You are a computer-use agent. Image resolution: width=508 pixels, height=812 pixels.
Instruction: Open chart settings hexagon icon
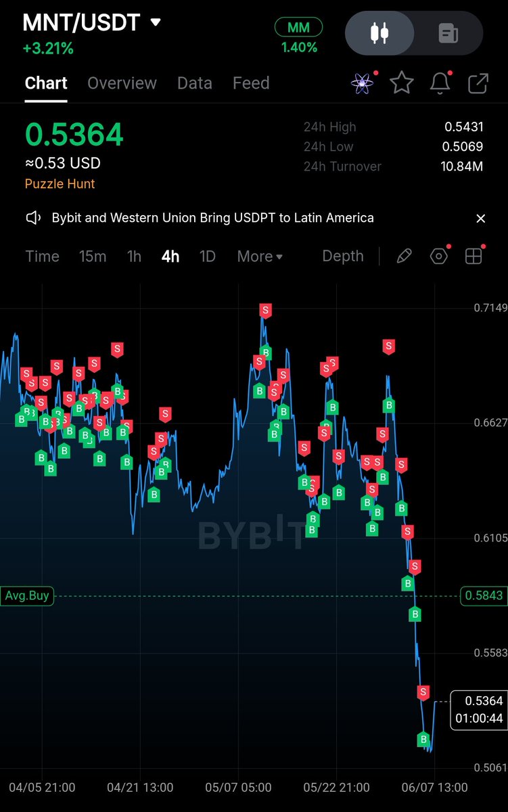(439, 256)
